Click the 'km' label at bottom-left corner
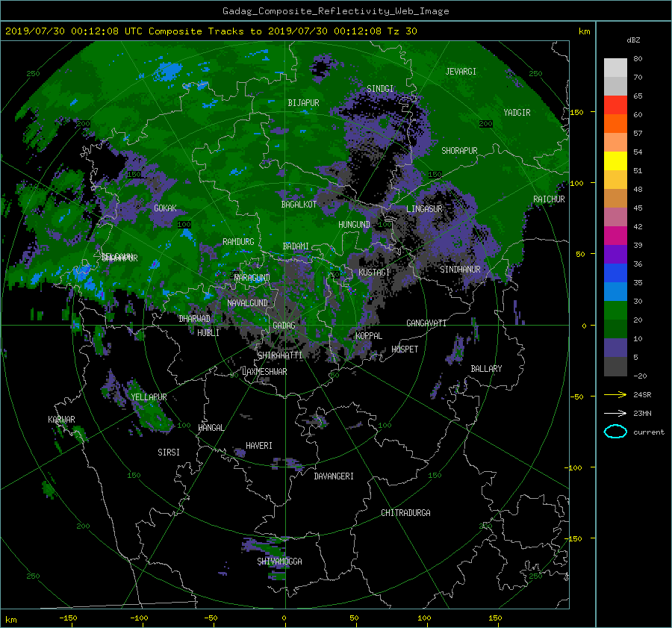This screenshot has height=628, width=672. (10, 620)
